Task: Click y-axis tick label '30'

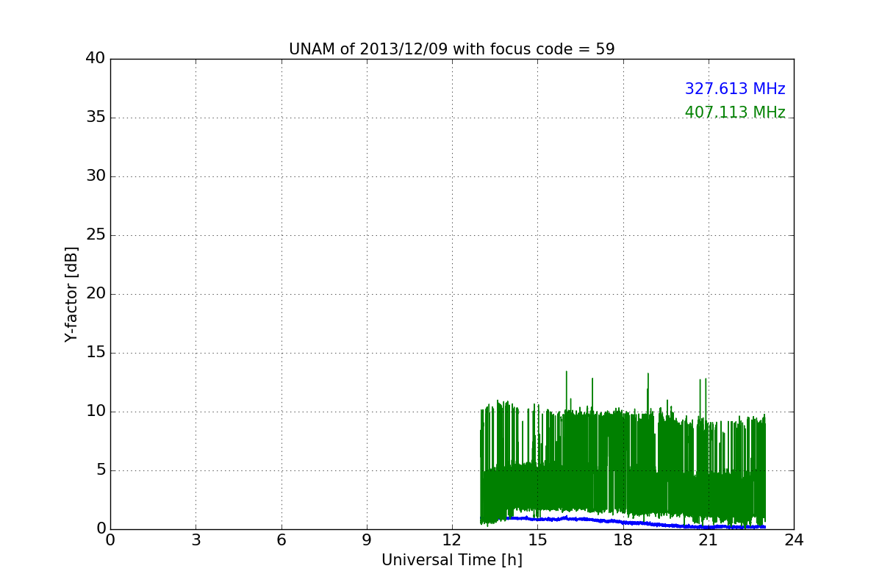Action: click(x=96, y=176)
